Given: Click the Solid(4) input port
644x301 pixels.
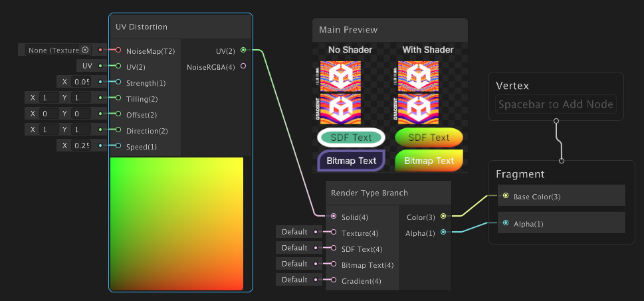Looking at the screenshot, I should 333,217.
